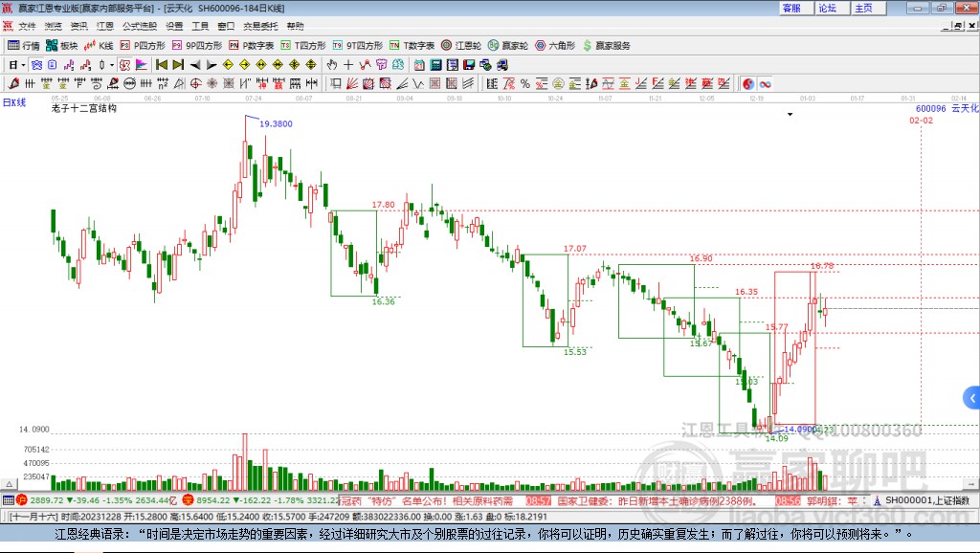This screenshot has height=553, width=980.
Task: Open the T数字表 time table
Action: tap(412, 46)
